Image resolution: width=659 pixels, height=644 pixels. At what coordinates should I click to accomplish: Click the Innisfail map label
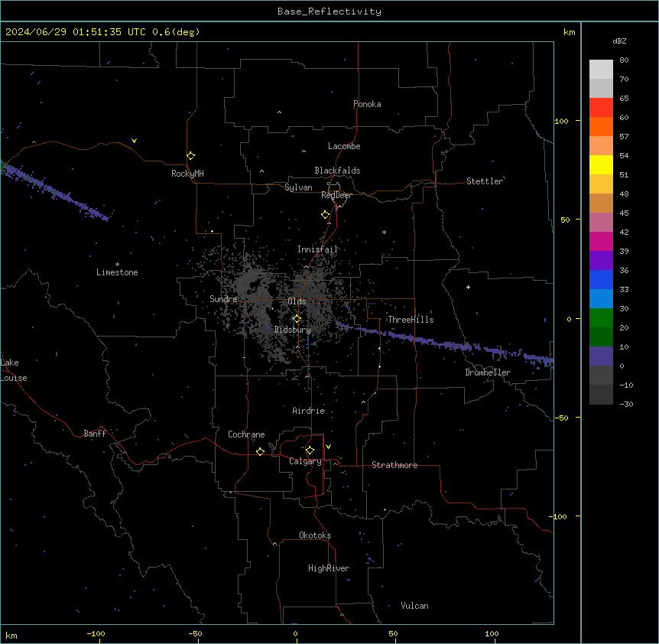(317, 249)
